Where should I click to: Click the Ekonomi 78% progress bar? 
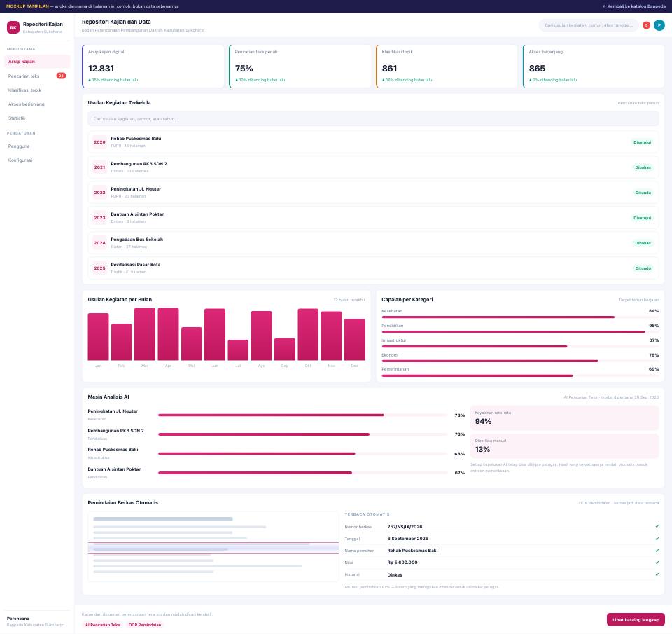pyautogui.click(x=520, y=361)
